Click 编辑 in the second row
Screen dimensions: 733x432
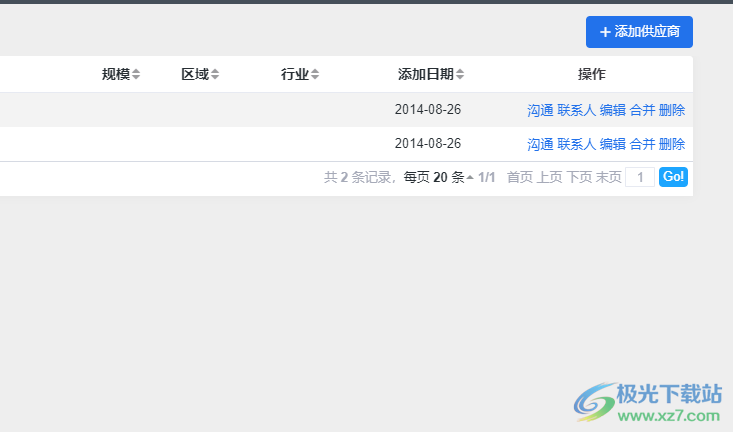point(613,144)
